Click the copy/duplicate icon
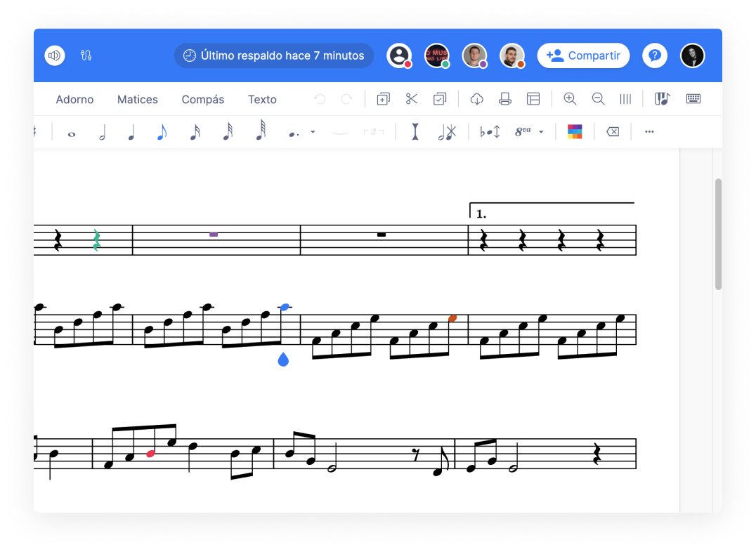 [x=384, y=99]
